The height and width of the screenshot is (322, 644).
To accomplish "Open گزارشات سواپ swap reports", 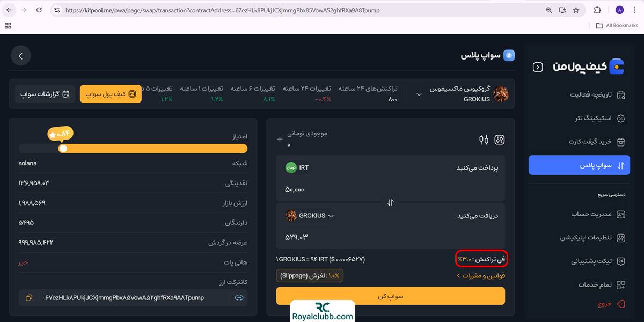I will (x=45, y=94).
